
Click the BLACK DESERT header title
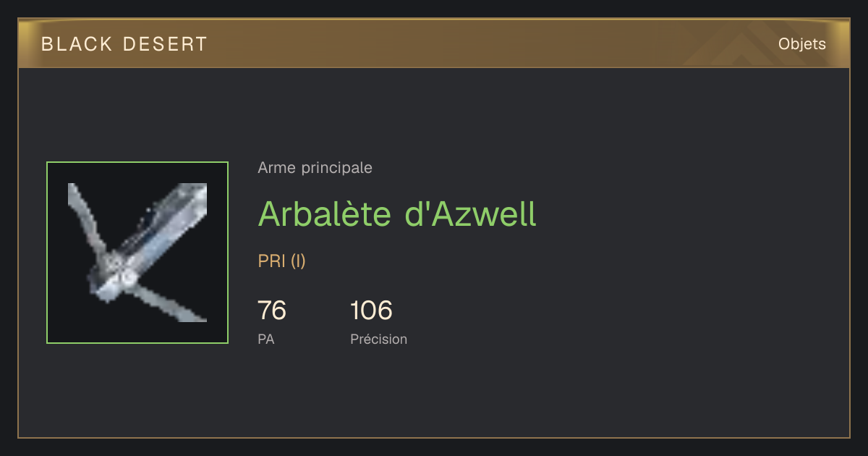click(x=124, y=44)
